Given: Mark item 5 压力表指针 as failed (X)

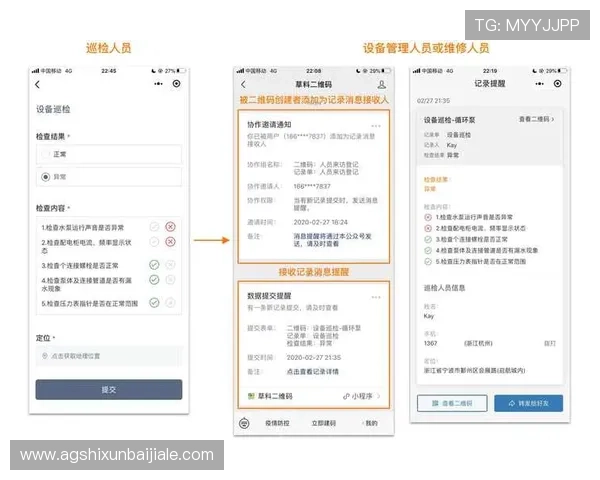Looking at the screenshot, I should tap(170, 303).
